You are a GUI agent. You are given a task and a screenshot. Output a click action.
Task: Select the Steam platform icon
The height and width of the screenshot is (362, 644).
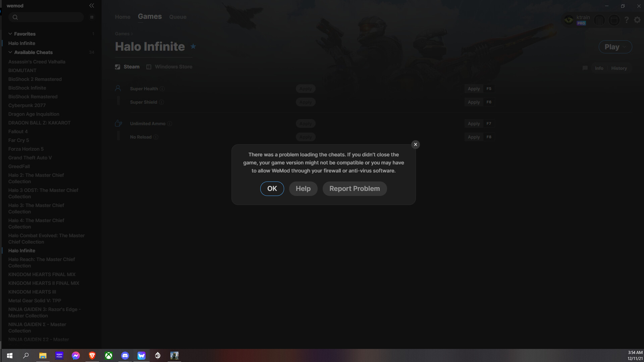118,66
